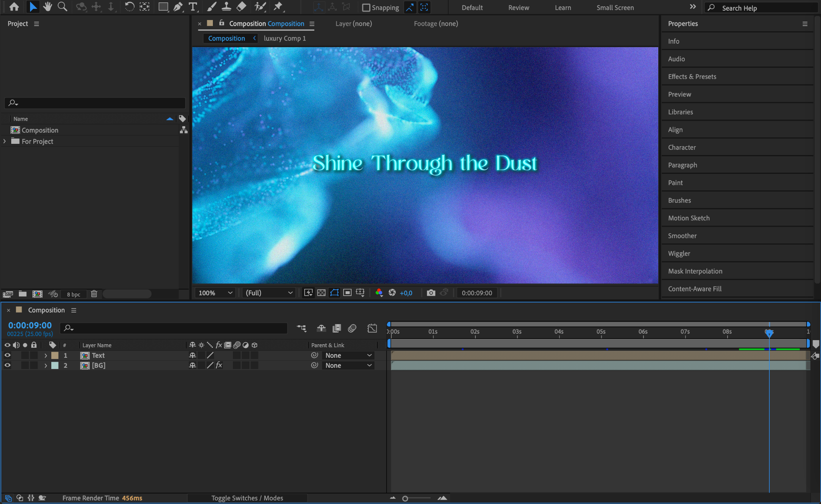Screen dimensions: 821x504
Task: Select the Horizontal Type tool
Action: 193,7
